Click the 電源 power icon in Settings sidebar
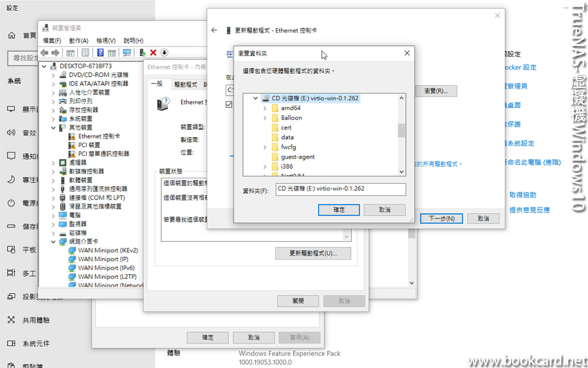The image size is (588, 368). point(11,202)
